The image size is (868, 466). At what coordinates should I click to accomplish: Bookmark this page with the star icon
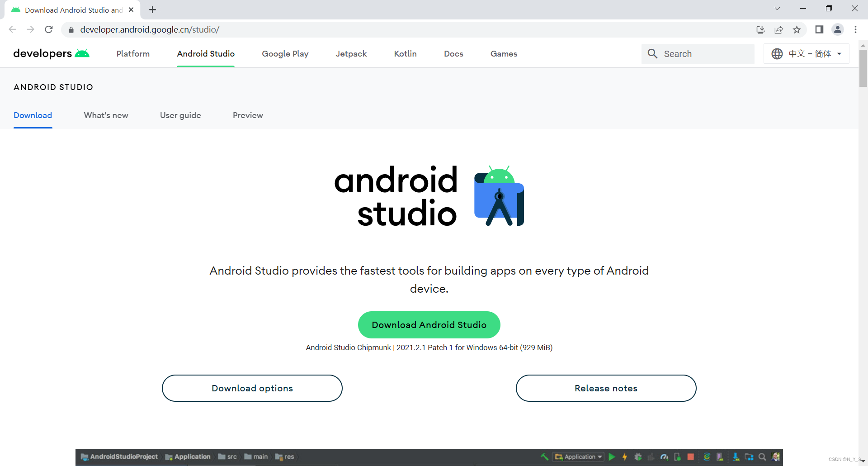coord(797,30)
